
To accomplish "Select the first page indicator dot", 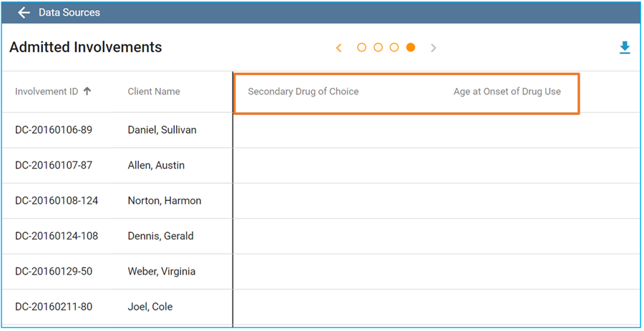I will tap(361, 48).
